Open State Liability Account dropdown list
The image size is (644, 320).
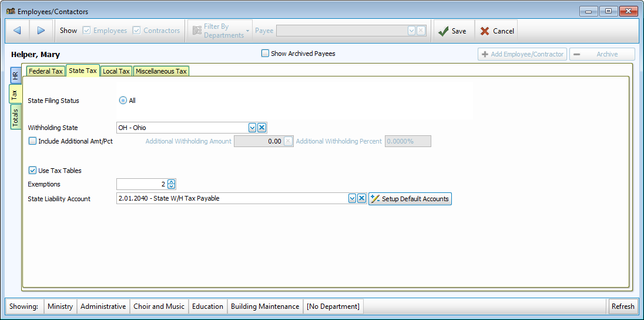352,199
